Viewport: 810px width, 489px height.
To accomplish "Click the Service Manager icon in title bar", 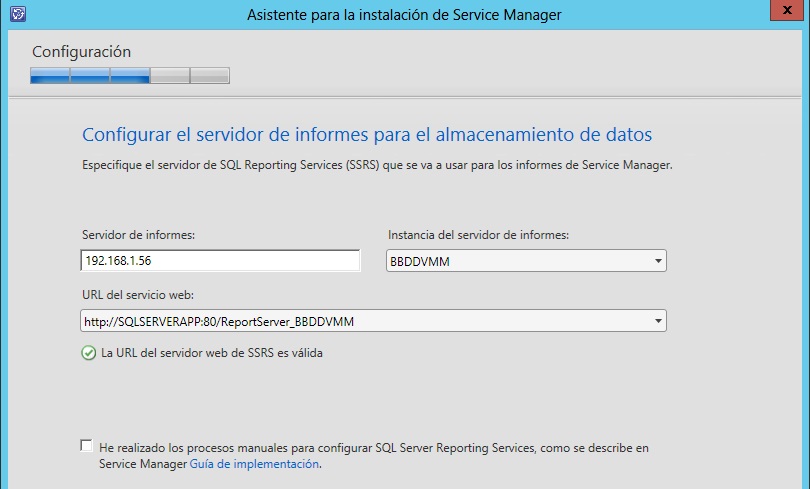I will tap(16, 14).
